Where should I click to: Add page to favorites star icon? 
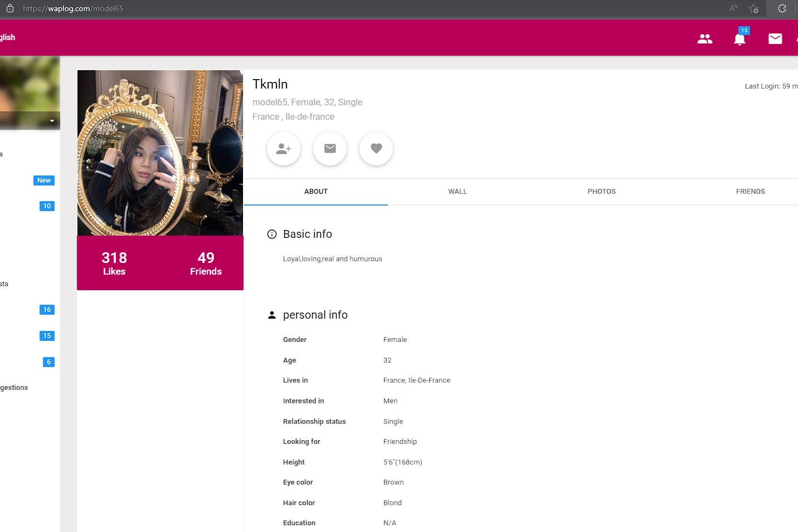(754, 8)
